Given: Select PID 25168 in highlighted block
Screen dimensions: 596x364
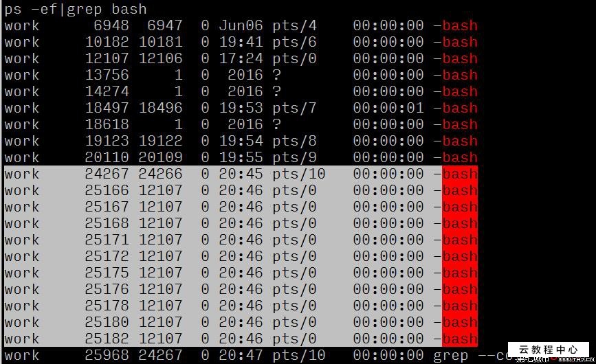Looking at the screenshot, I should point(107,223).
